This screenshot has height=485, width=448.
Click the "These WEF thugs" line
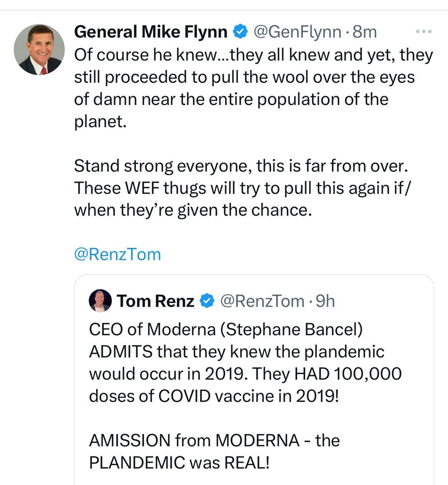(x=244, y=188)
